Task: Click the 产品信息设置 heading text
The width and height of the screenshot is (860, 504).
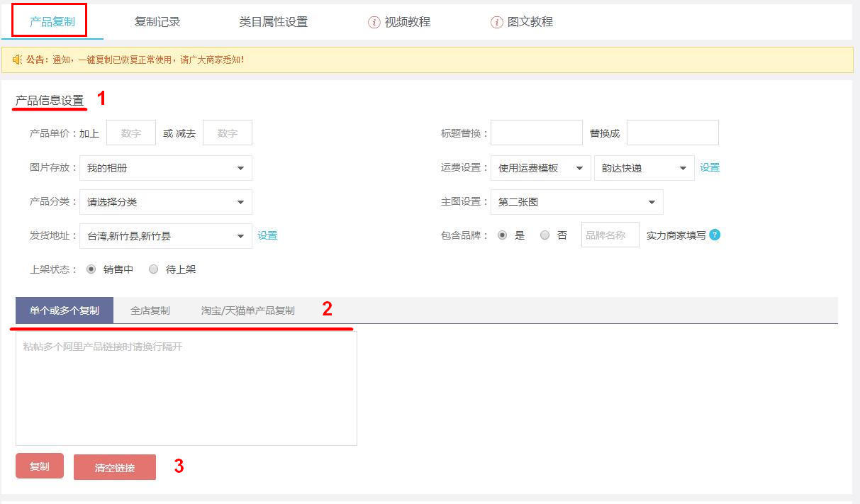Action: [50, 101]
